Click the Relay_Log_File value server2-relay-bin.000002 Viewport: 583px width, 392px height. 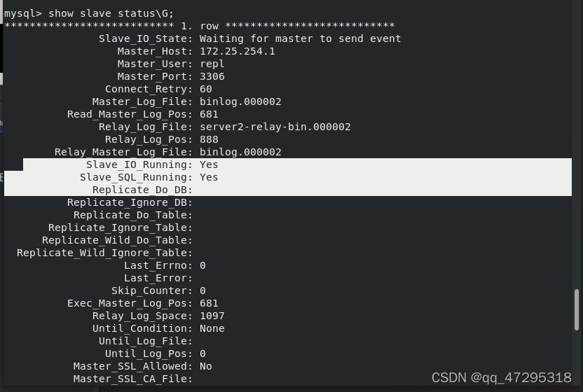(275, 127)
